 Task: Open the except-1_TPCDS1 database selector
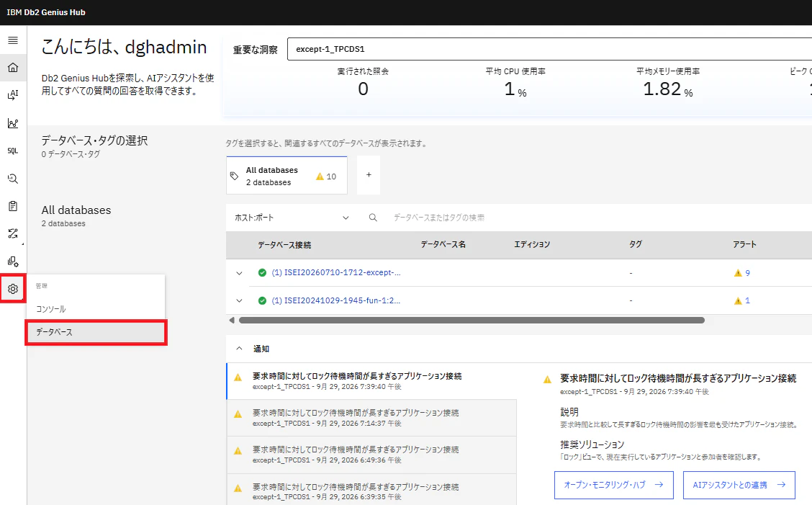pos(549,49)
